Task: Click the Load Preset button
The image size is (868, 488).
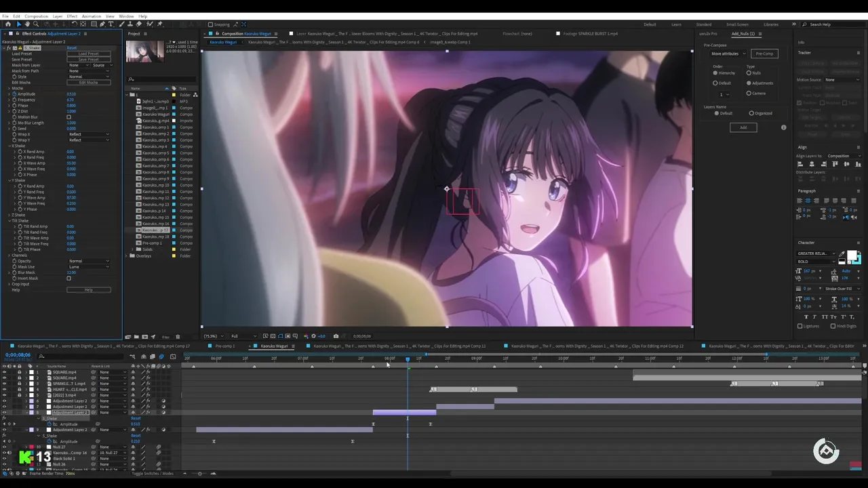Action: (89, 54)
